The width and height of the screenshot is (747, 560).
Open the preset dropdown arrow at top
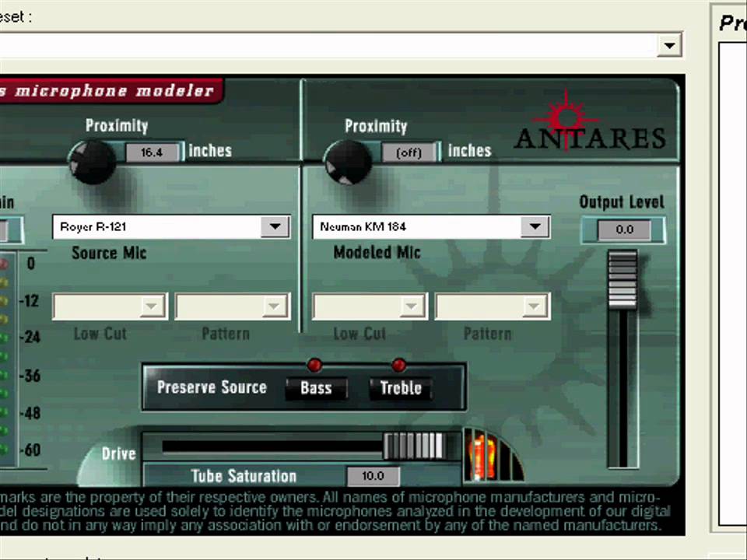(669, 45)
